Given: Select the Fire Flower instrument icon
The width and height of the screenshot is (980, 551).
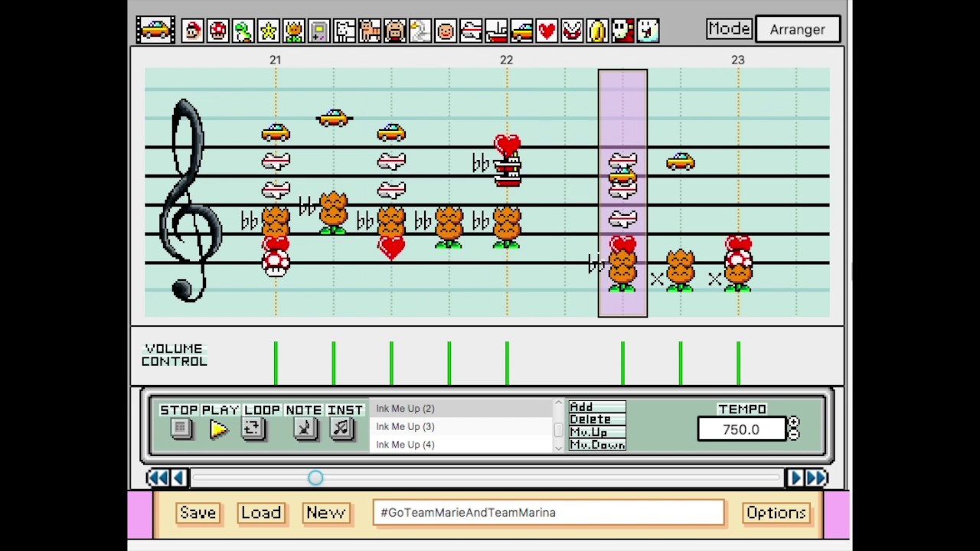Looking at the screenshot, I should pyautogui.click(x=294, y=31).
